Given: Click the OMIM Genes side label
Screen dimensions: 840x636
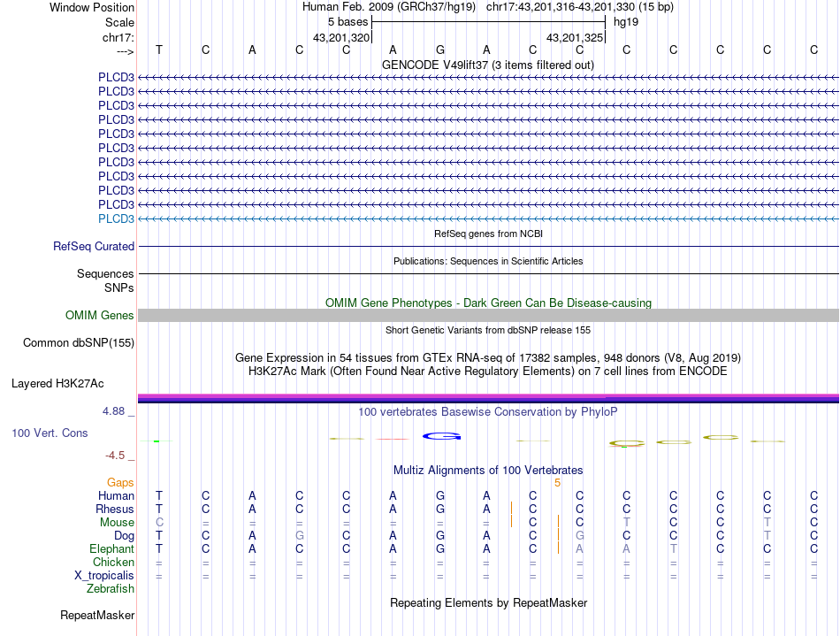Looking at the screenshot, I should coord(99,315).
